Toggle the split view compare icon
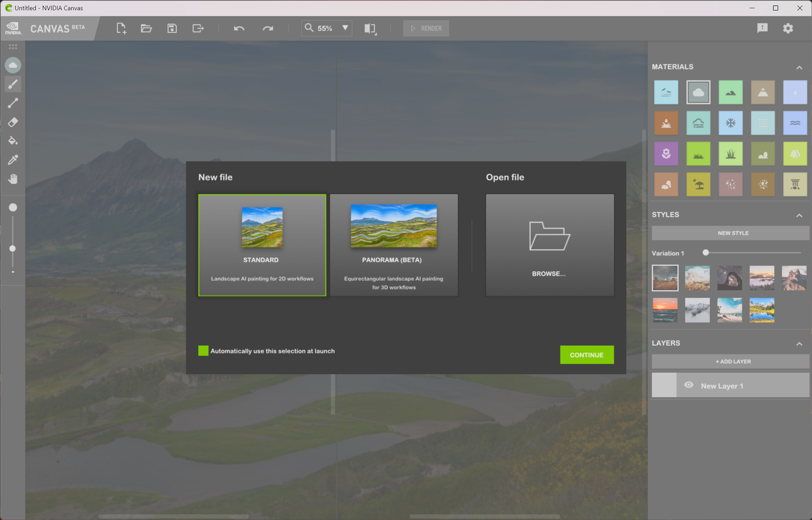Image resolution: width=812 pixels, height=520 pixels. click(370, 28)
